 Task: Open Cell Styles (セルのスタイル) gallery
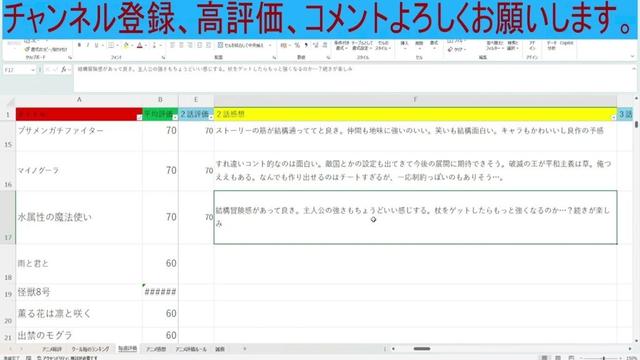383,45
